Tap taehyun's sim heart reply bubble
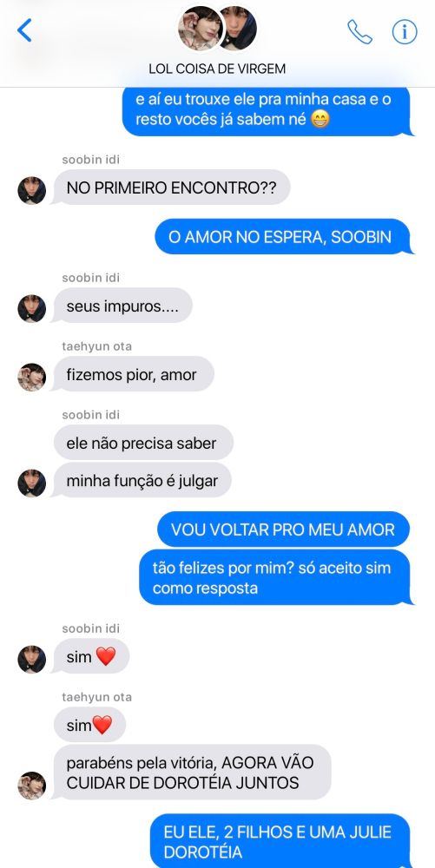Image resolution: width=435 pixels, height=868 pixels. (89, 725)
